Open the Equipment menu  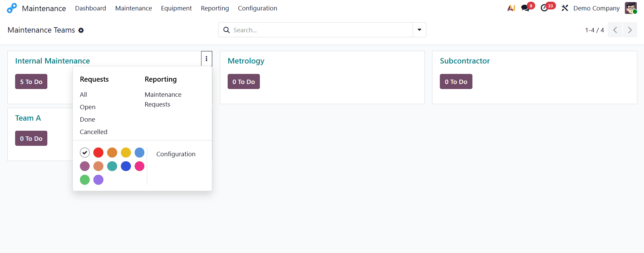tap(176, 8)
